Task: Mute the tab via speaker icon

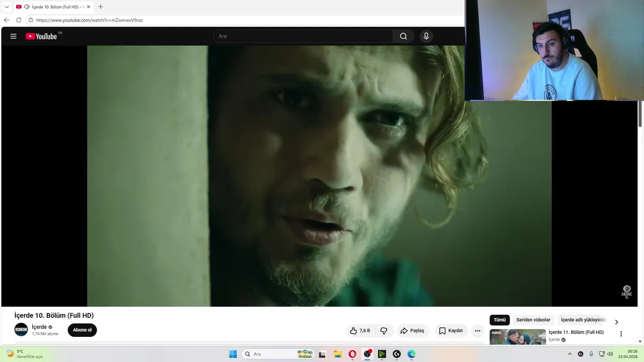Action: click(x=26, y=7)
